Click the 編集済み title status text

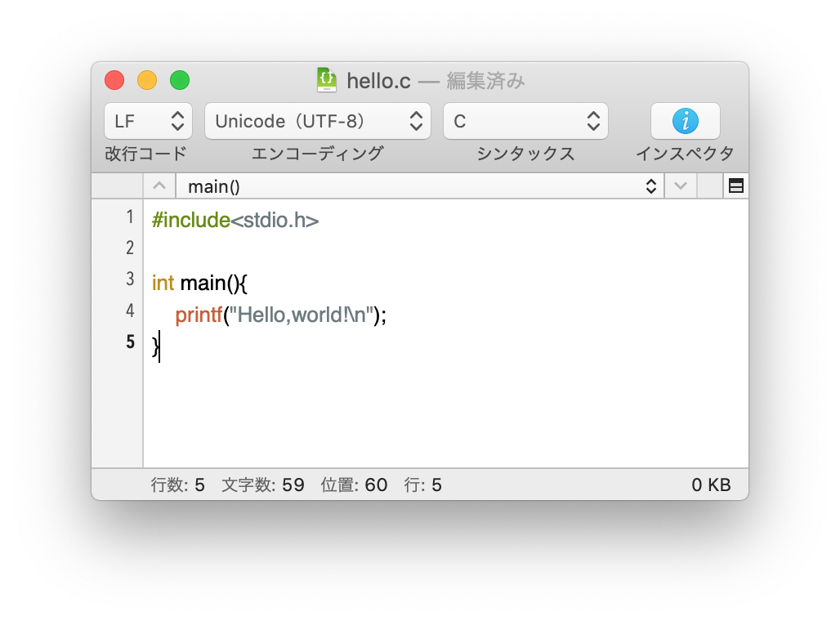point(485,82)
